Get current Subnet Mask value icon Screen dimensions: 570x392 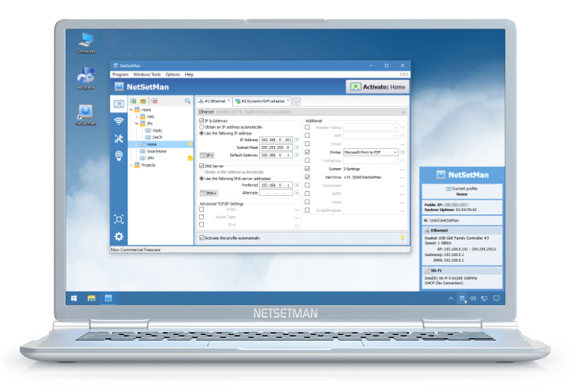296,148
